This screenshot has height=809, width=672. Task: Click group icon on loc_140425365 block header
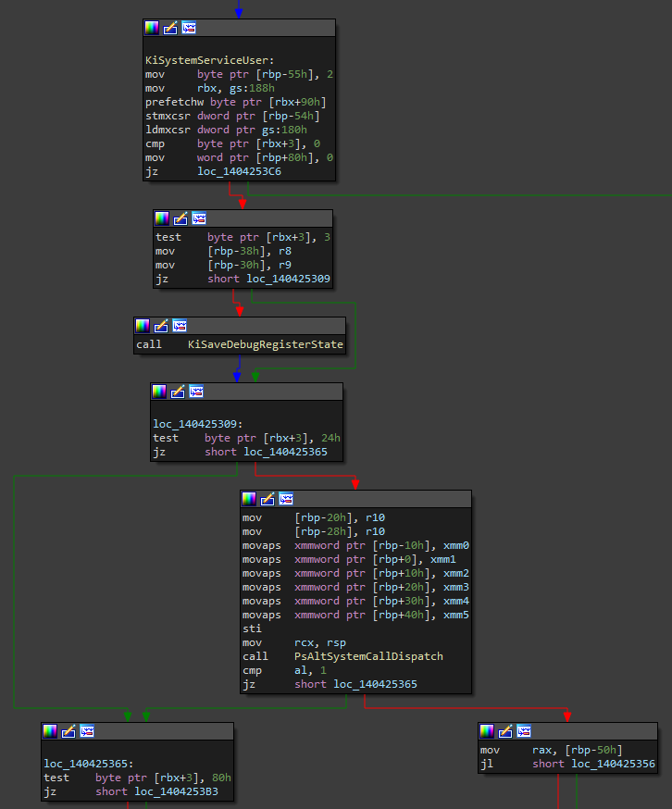point(87,731)
